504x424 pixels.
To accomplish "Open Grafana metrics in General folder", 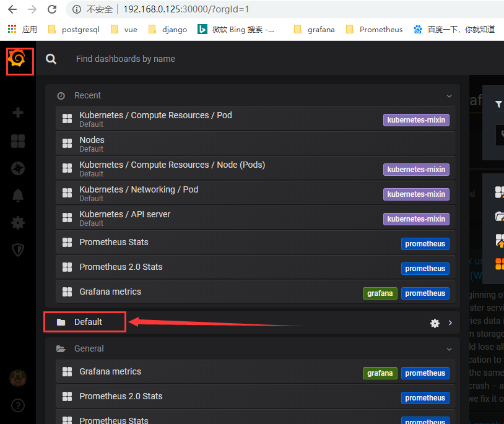I will click(x=256, y=371).
